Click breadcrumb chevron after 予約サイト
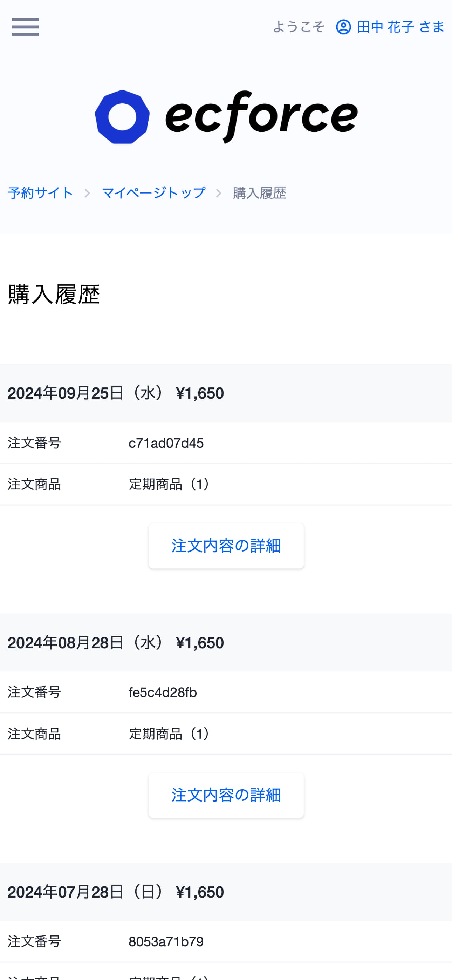This screenshot has width=452, height=980. click(x=88, y=193)
